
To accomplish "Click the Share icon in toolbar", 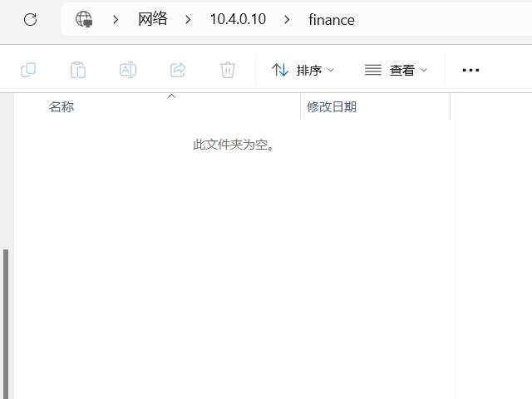I will 178,70.
